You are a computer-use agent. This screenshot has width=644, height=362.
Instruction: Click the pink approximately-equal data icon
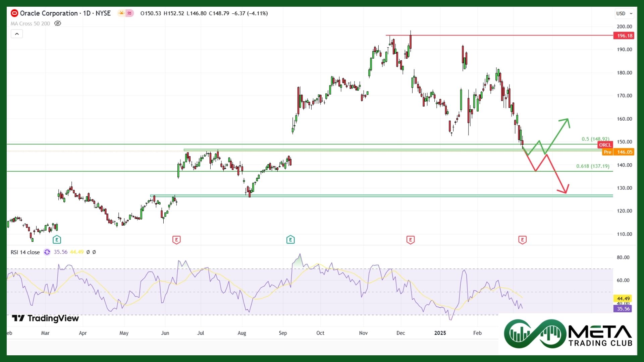point(129,13)
